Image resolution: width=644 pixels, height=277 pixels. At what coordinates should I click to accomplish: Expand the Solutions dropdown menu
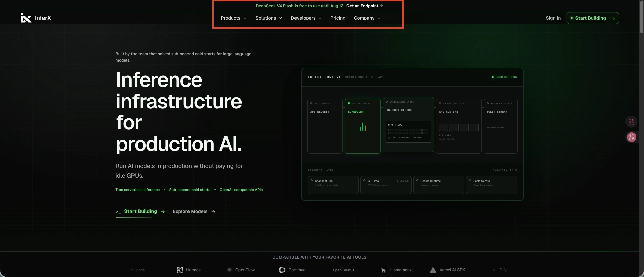point(269,18)
